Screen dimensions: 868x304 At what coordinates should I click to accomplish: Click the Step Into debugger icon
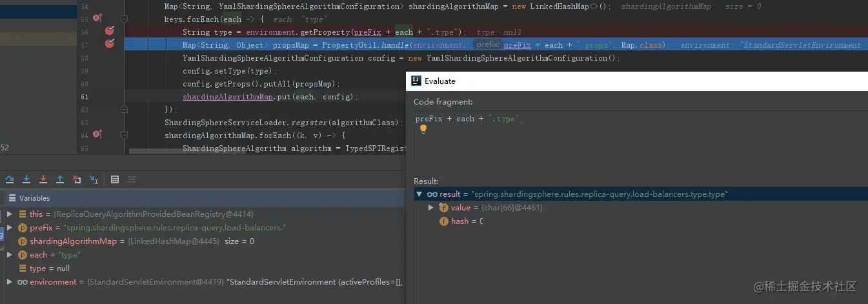pyautogui.click(x=26, y=179)
